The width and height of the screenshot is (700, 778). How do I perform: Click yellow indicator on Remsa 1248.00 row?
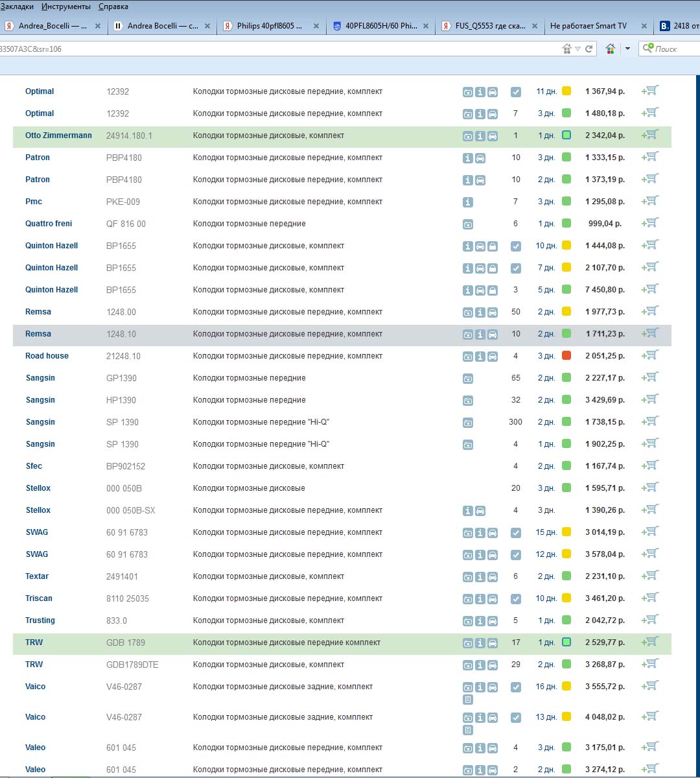point(566,312)
